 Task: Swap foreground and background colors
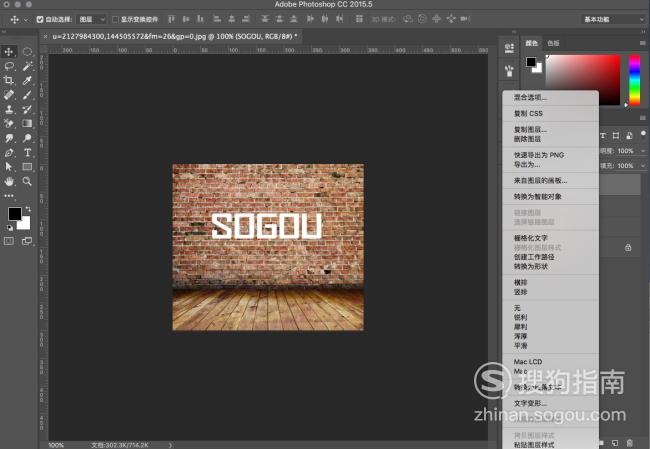(x=28, y=209)
